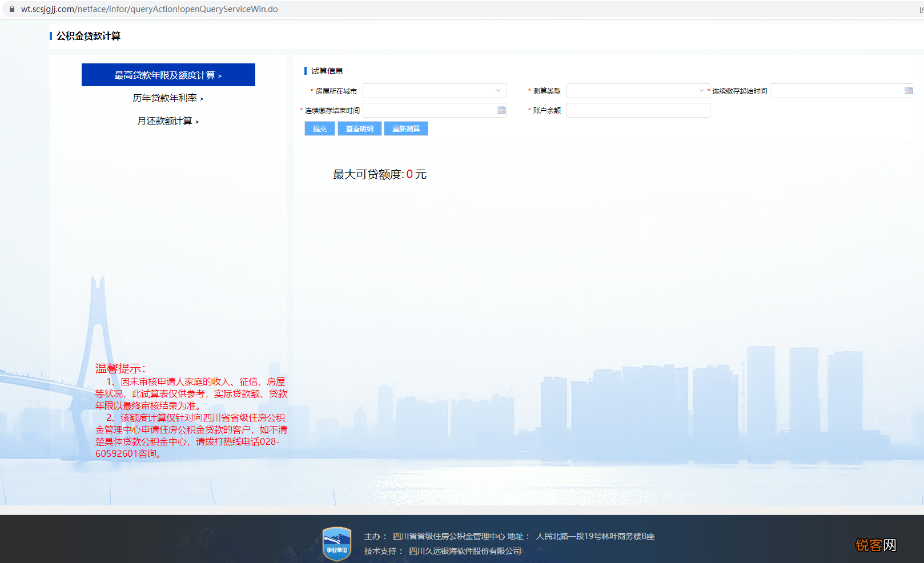Open calendar picker for 连续缴存起始时间

pyautogui.click(x=908, y=90)
